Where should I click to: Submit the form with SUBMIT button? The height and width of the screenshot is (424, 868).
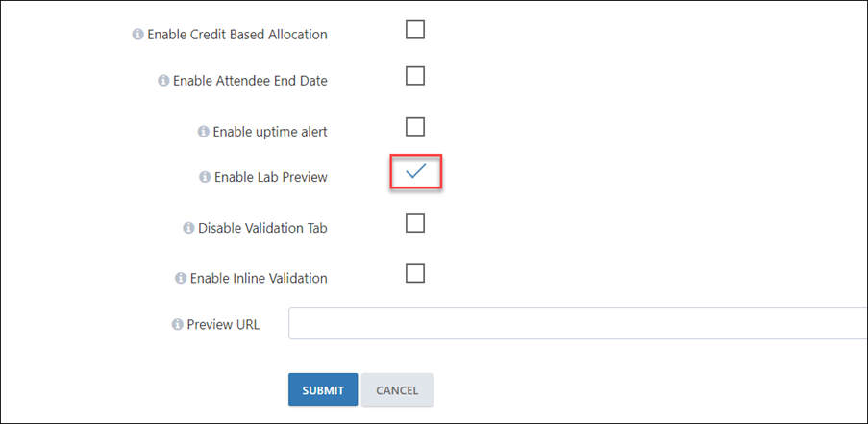coord(323,389)
